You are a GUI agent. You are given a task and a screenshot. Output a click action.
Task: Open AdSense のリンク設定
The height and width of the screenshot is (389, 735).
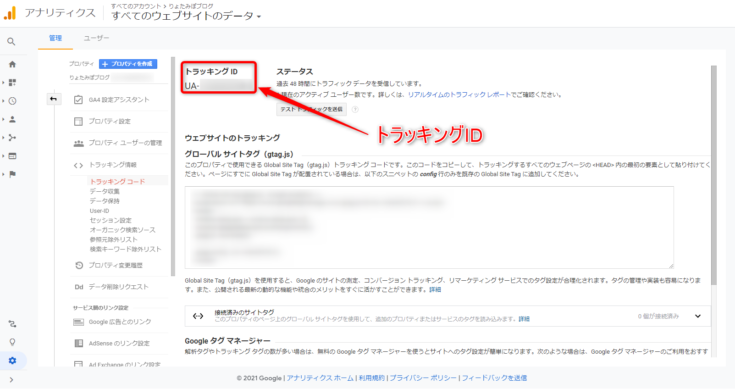coord(119,344)
